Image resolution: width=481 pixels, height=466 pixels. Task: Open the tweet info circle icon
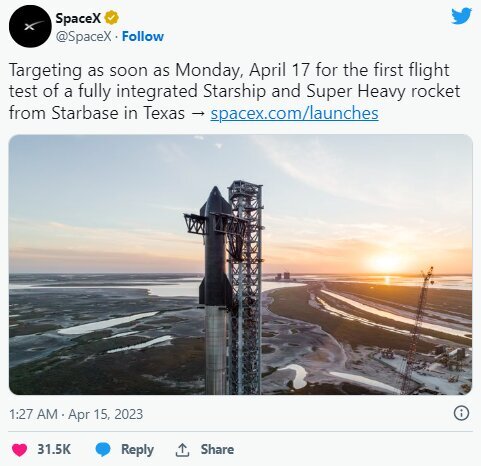(x=461, y=413)
